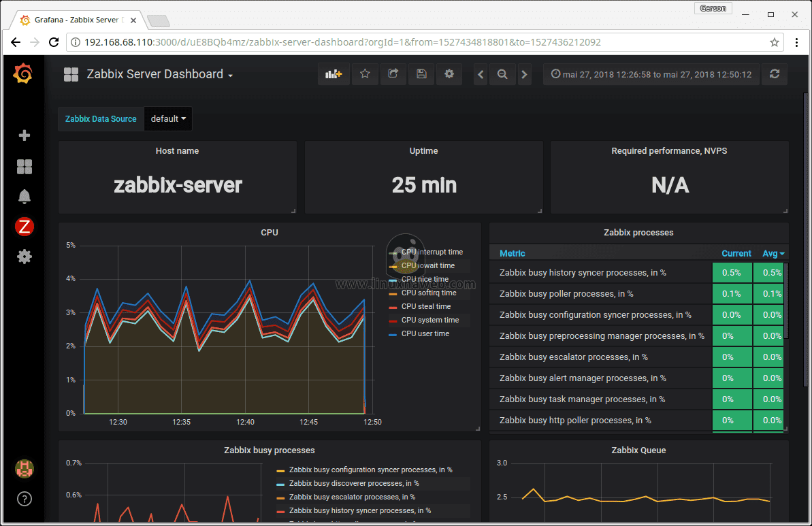
Task: Open the Create plus menu in sidebar
Action: pyautogui.click(x=25, y=135)
